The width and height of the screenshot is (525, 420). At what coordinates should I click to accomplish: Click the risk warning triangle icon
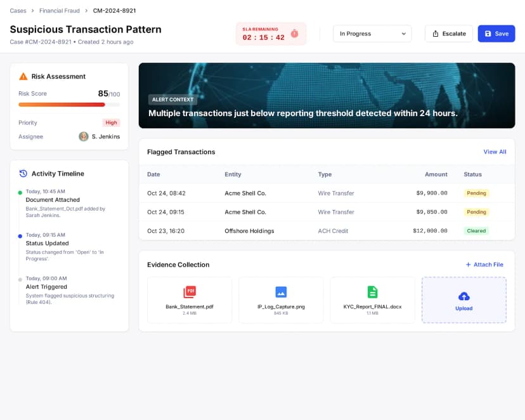pyautogui.click(x=23, y=76)
